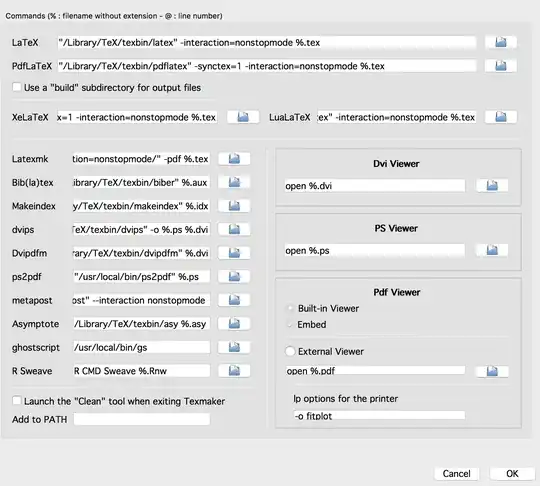Browse for the ghostscript executable
Image resolution: width=540 pixels, height=486 pixels.
[234, 347]
